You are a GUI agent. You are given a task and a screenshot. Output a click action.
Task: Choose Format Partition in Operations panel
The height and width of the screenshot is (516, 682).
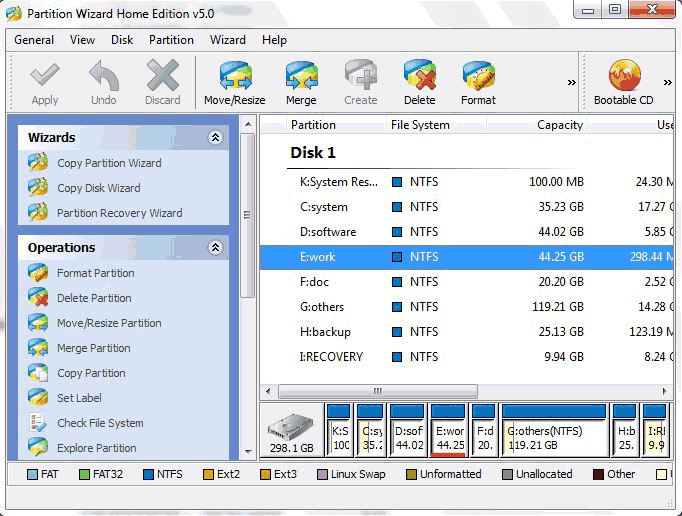tap(96, 273)
